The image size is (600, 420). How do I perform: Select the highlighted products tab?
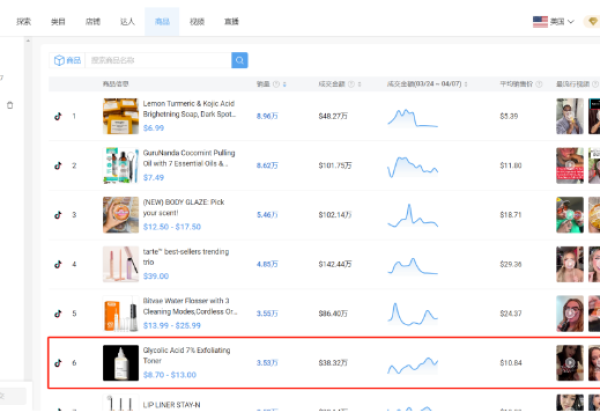pyautogui.click(x=162, y=22)
